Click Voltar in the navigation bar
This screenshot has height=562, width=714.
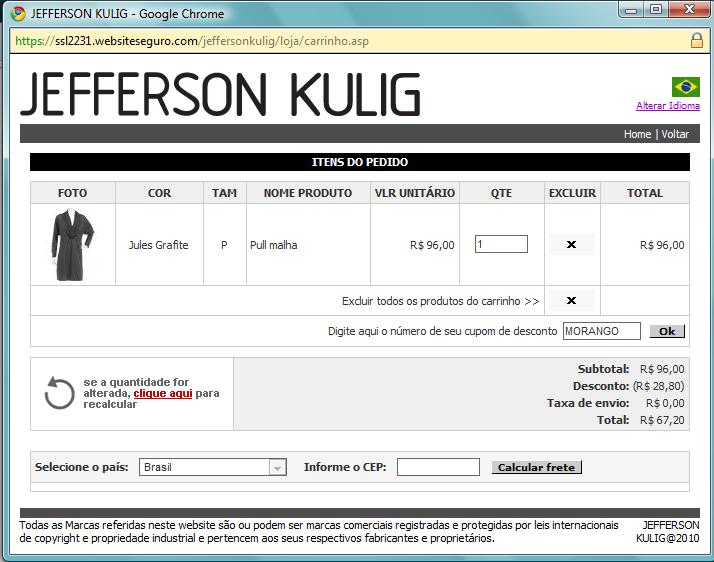pyautogui.click(x=675, y=134)
